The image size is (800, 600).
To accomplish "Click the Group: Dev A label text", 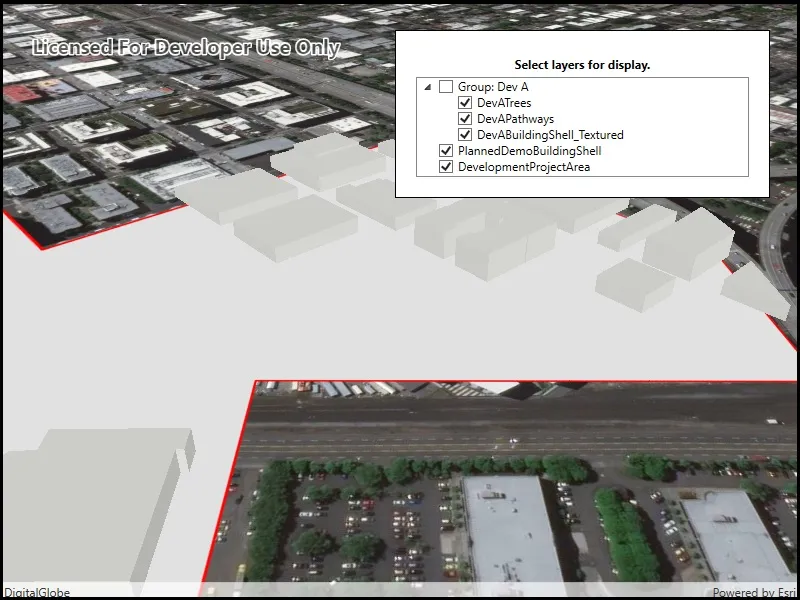I will pyautogui.click(x=493, y=87).
